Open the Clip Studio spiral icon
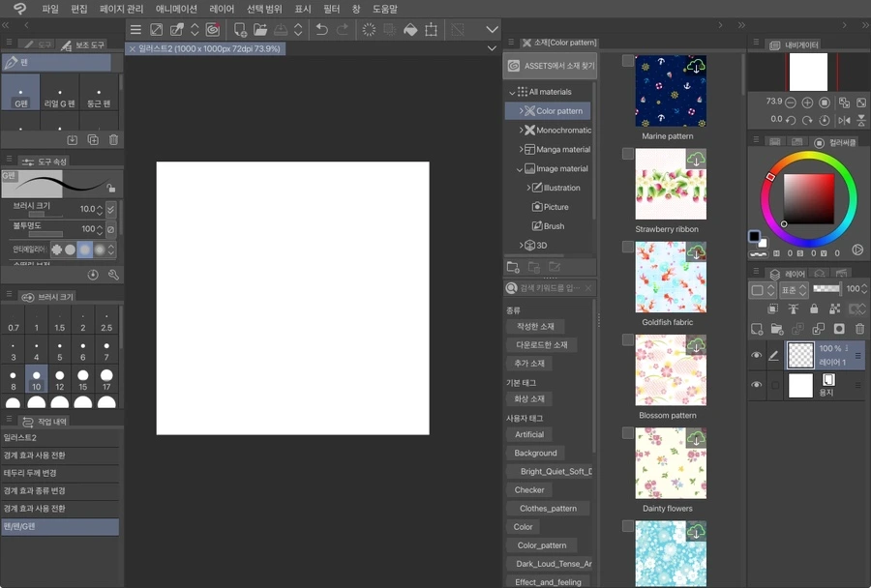The image size is (871, 588). tap(213, 29)
